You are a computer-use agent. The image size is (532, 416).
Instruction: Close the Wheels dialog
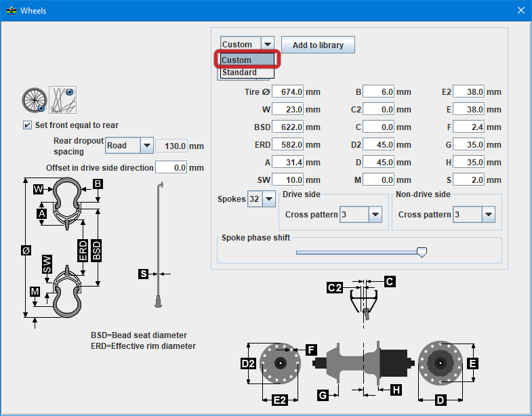pos(521,11)
